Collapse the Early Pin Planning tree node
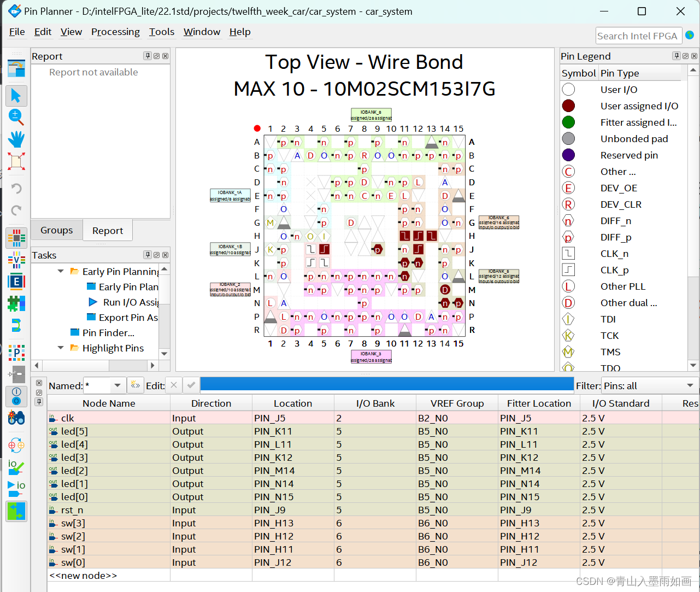The height and width of the screenshot is (592, 700). click(x=61, y=271)
